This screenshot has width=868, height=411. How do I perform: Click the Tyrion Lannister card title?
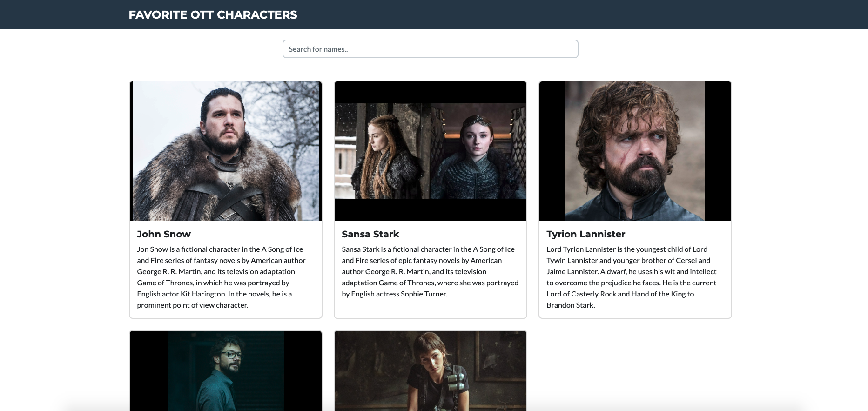click(x=585, y=234)
